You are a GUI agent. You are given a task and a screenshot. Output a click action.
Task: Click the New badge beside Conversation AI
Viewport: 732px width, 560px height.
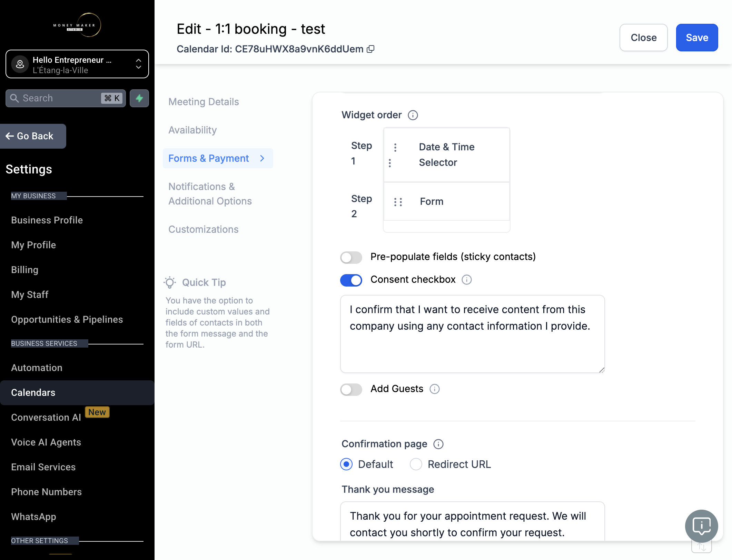point(97,412)
